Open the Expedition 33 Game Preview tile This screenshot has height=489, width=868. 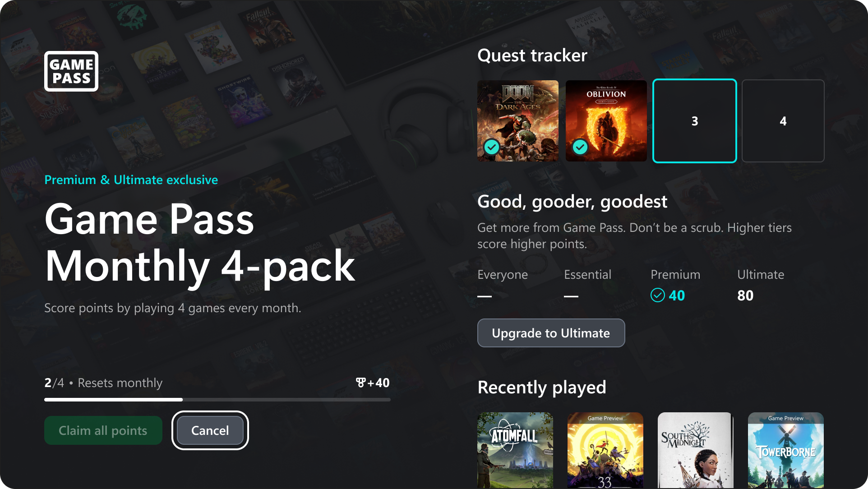pos(605,450)
